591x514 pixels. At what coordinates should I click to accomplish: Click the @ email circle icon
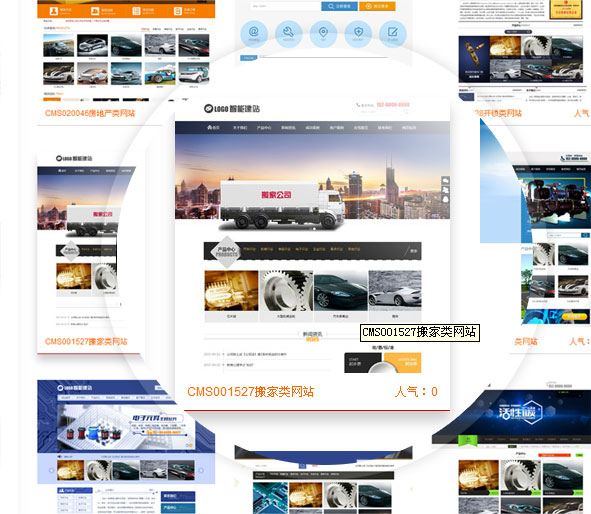point(254,33)
